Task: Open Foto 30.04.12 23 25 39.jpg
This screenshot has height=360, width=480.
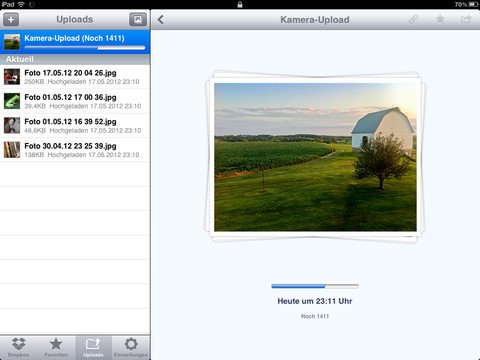Action: (75, 150)
